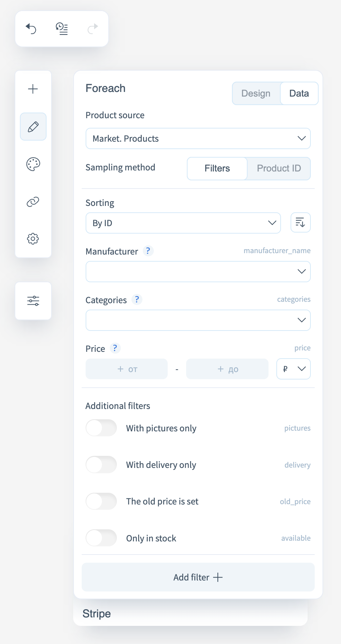The width and height of the screenshot is (341, 644).
Task: Click the minimum price 'от' field
Action: click(127, 369)
